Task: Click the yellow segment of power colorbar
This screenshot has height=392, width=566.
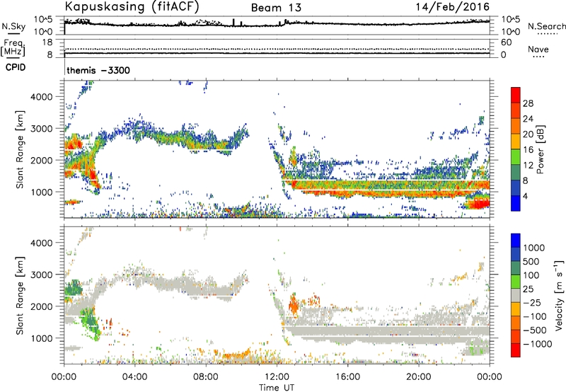Action: tap(516, 142)
